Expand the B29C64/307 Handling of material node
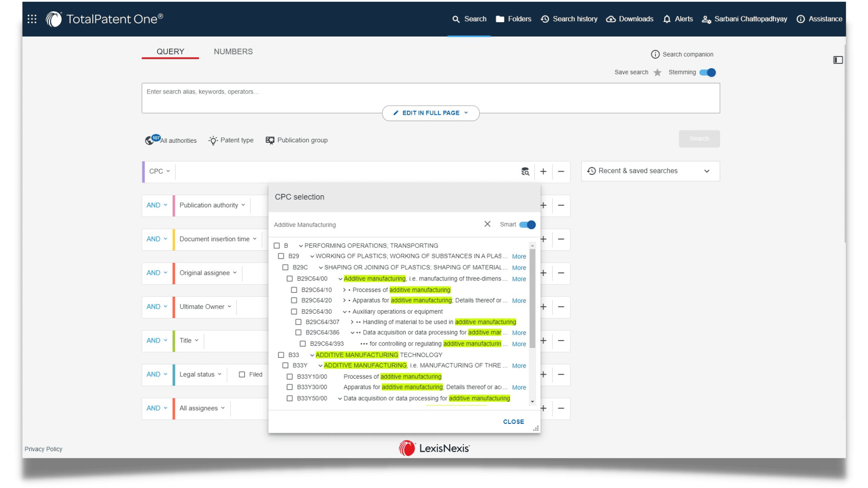The image size is (868, 488). click(352, 322)
